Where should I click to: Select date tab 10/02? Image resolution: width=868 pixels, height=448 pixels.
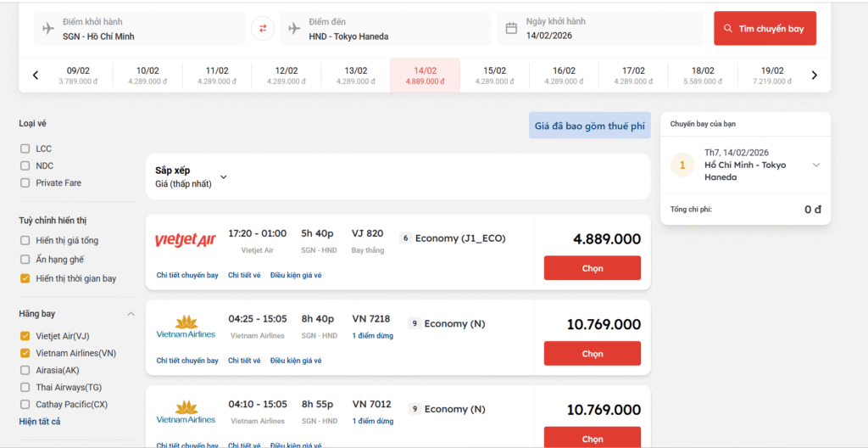point(147,76)
